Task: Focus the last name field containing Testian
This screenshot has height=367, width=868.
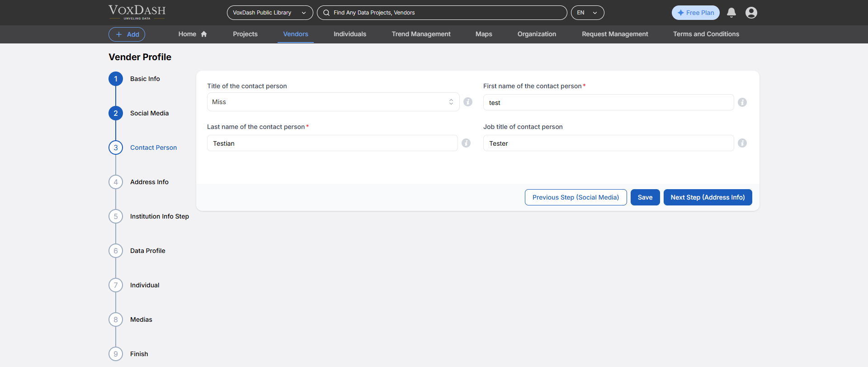Action: coord(332,143)
